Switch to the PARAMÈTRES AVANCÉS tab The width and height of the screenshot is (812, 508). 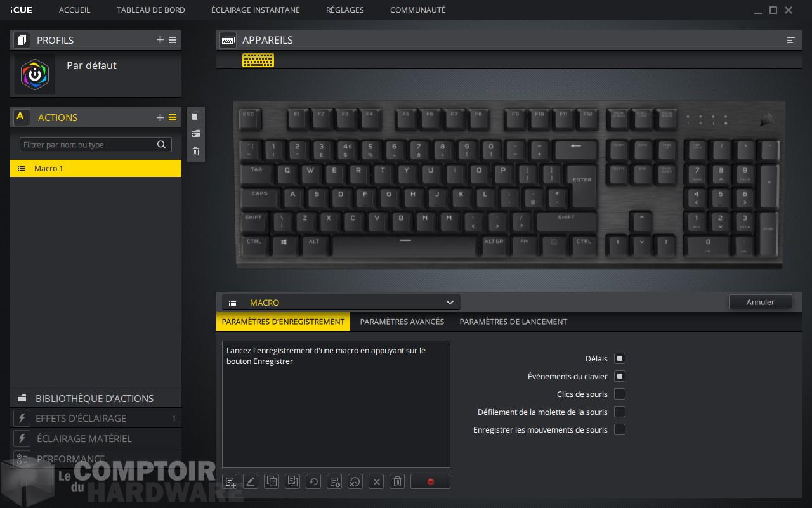(402, 322)
